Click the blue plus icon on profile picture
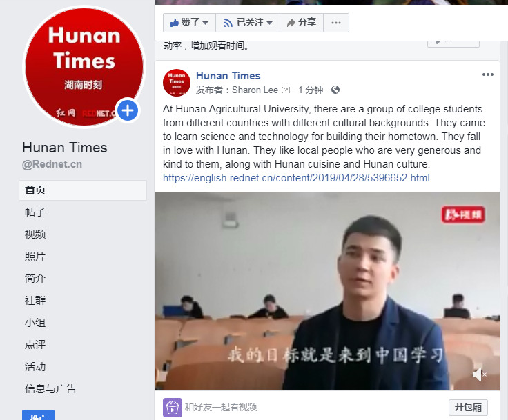The height and width of the screenshot is (420, 508). point(128,110)
